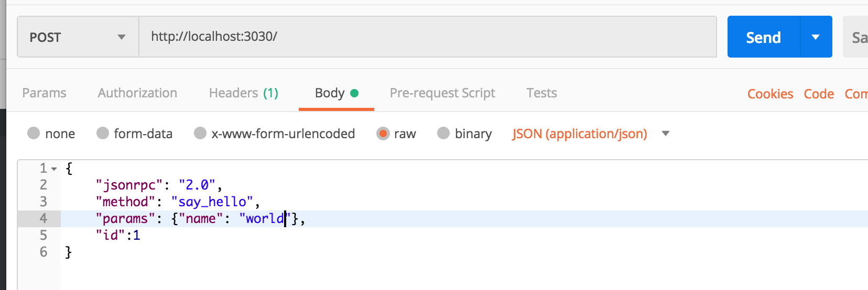Send the request with Send button
This screenshot has height=290, width=868.
[763, 37]
